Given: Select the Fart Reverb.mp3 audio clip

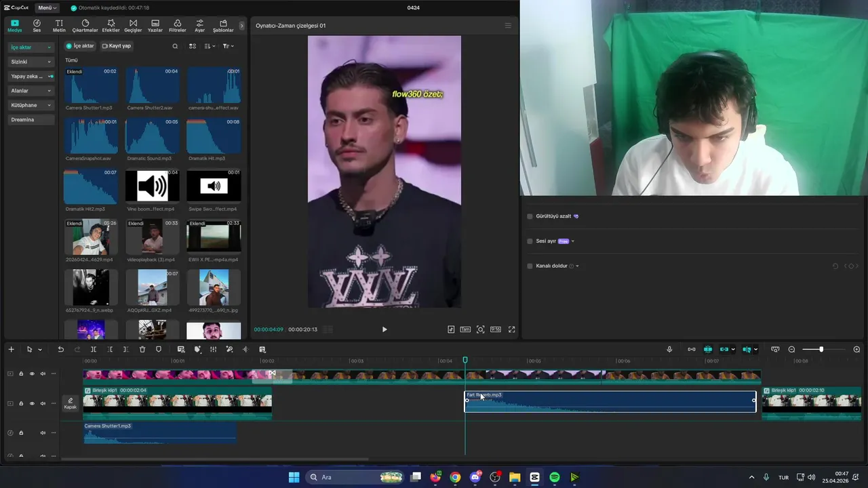Looking at the screenshot, I should point(610,402).
